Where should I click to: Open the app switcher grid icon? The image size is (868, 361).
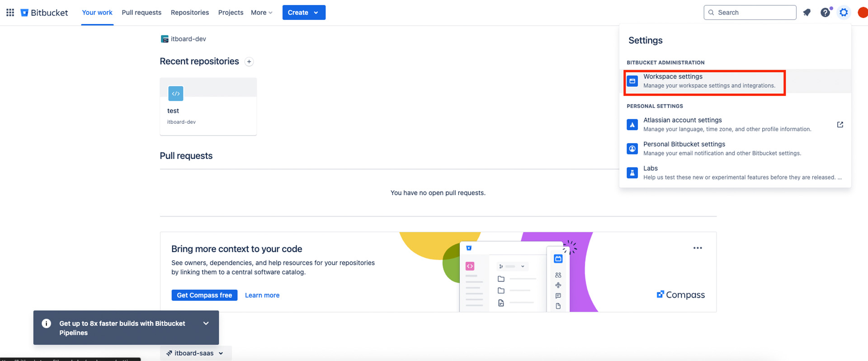point(10,13)
